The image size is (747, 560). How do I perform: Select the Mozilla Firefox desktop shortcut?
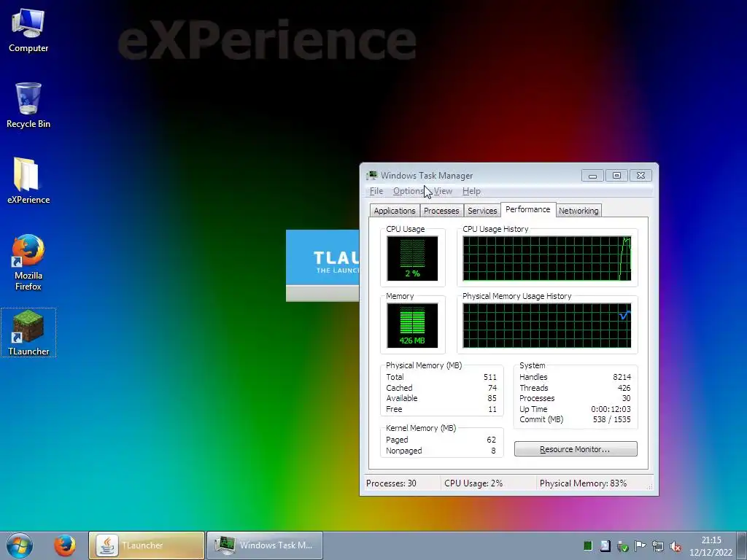(28, 262)
